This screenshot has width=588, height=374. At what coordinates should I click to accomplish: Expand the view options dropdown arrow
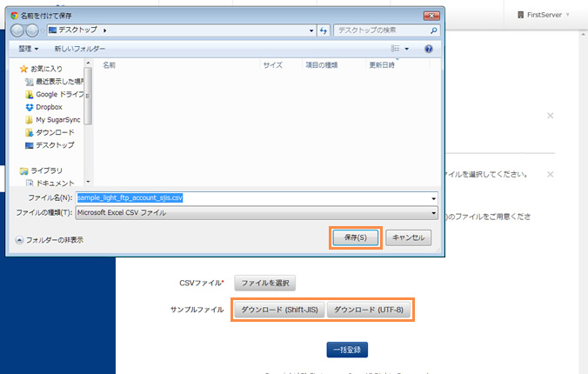coord(407,49)
